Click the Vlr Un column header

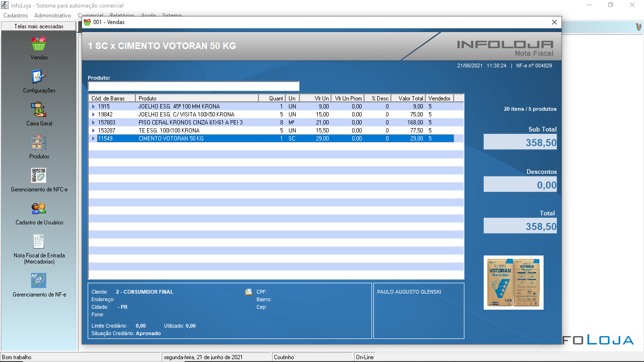point(315,98)
